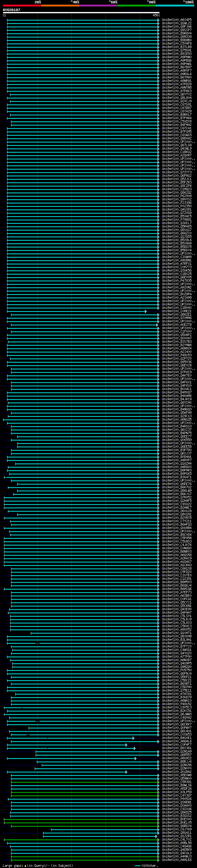Click the end arrowhead of the C0HE21 alignment

pos(146,311)
